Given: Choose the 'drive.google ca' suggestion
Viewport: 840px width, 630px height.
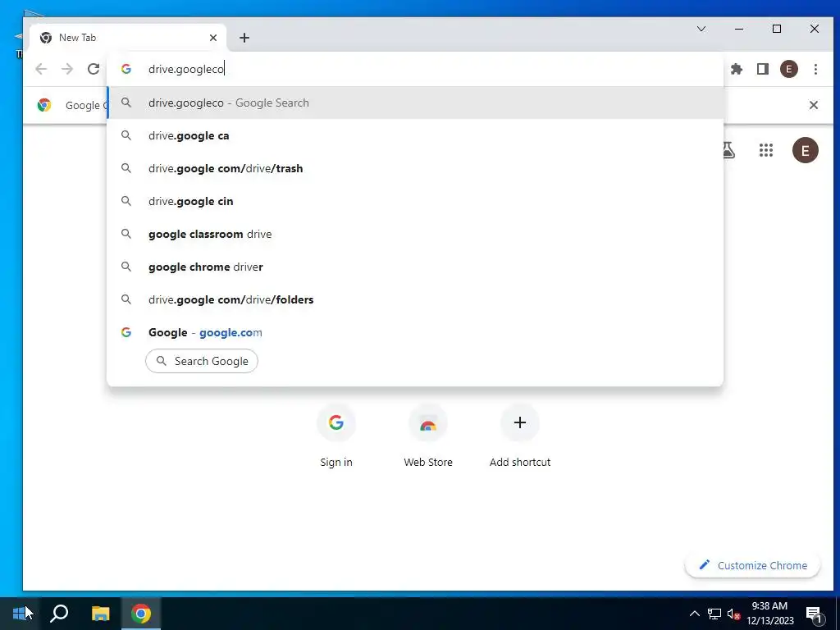Looking at the screenshot, I should (415, 135).
